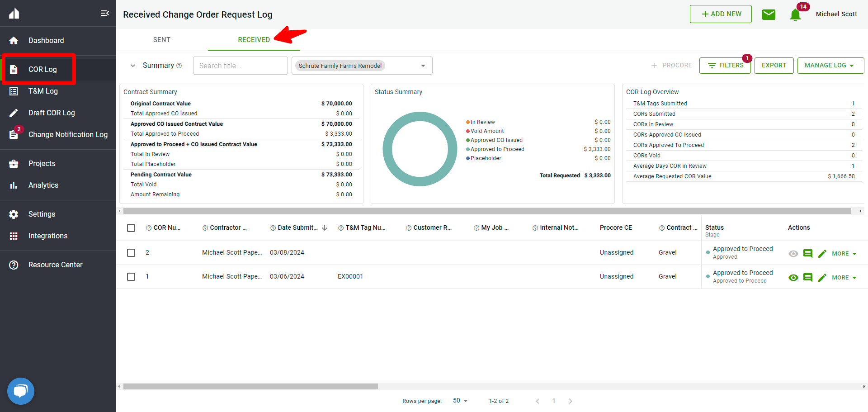Click the Analytics bar chart icon
This screenshot has width=868, height=412.
click(14, 185)
